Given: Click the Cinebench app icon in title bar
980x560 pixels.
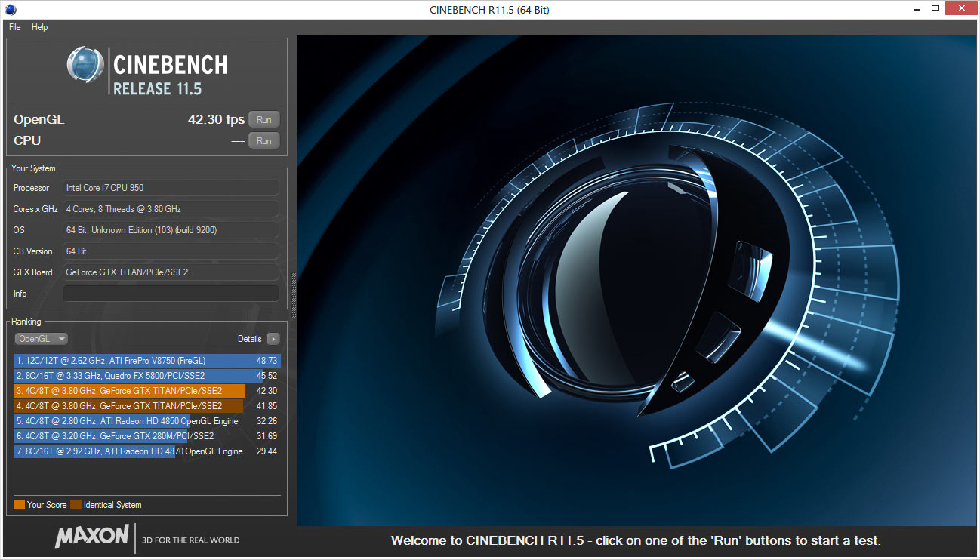Looking at the screenshot, I should 10,9.
